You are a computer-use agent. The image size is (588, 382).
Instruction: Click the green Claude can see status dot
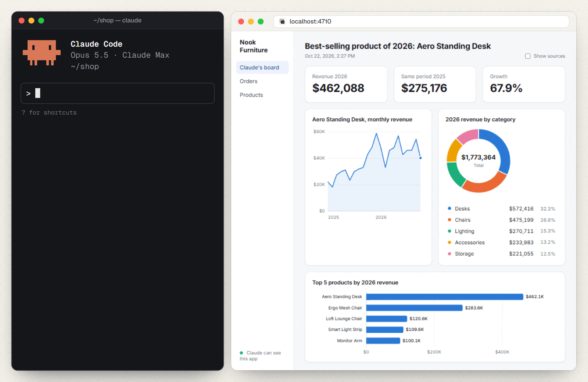241,353
